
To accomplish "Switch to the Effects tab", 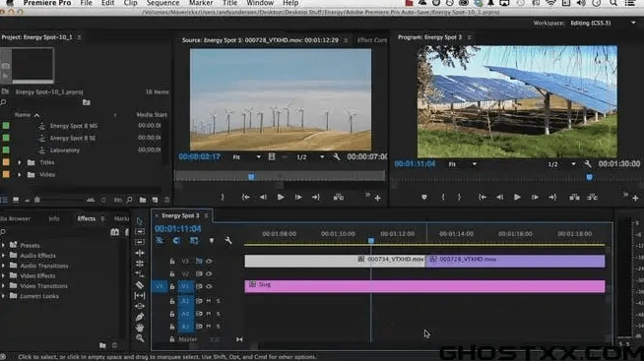I will (x=87, y=218).
